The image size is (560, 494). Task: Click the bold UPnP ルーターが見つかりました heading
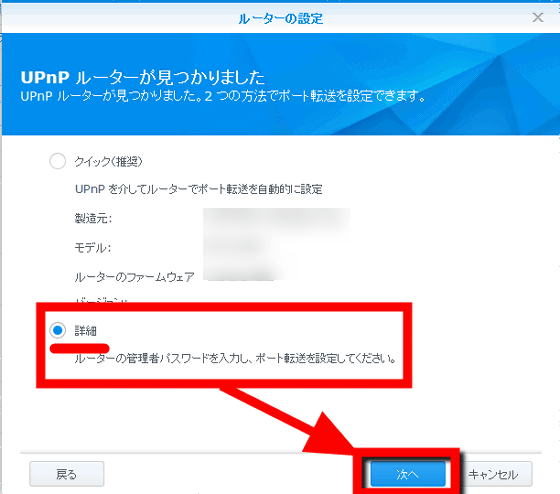[x=143, y=77]
